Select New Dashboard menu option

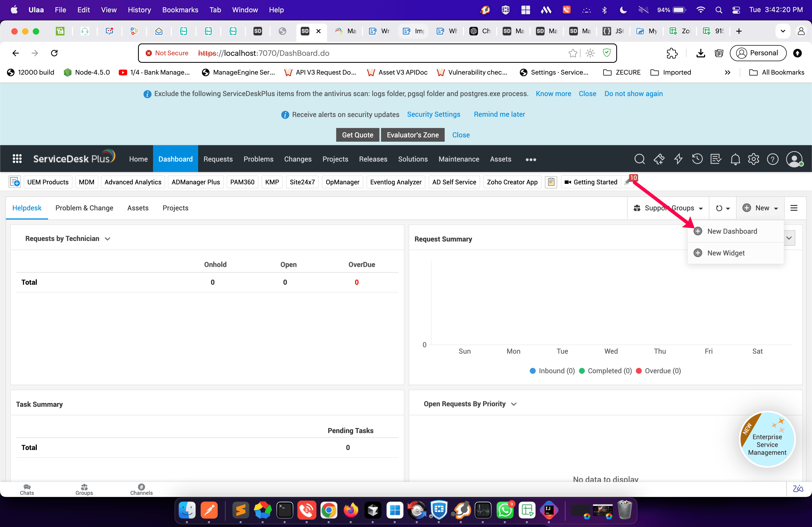tap(732, 232)
